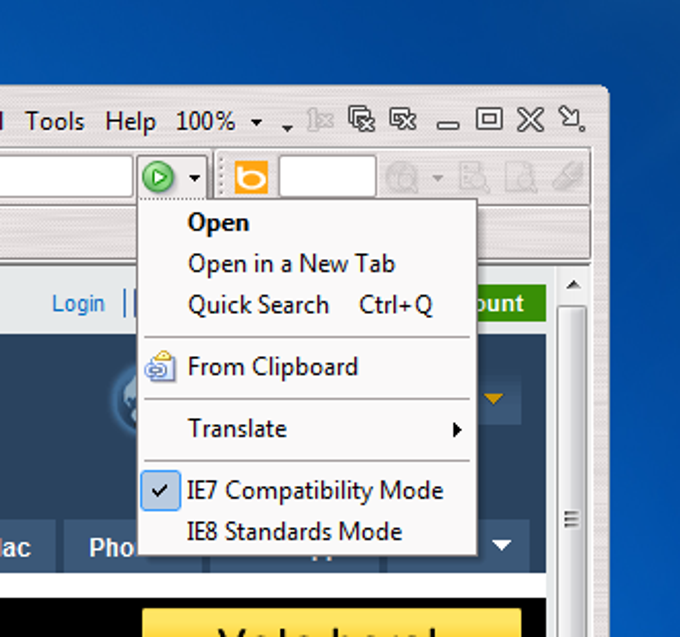Click the green Go button
The width and height of the screenshot is (680, 637).
tap(158, 176)
